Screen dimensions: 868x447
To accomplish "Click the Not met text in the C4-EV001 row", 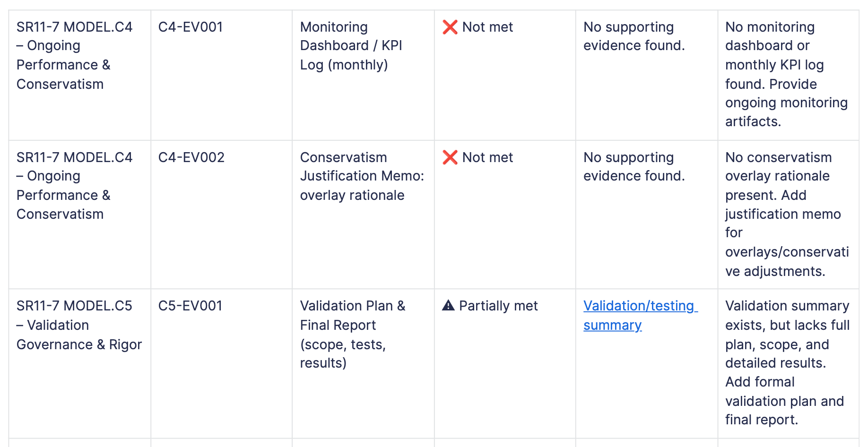I will point(487,27).
